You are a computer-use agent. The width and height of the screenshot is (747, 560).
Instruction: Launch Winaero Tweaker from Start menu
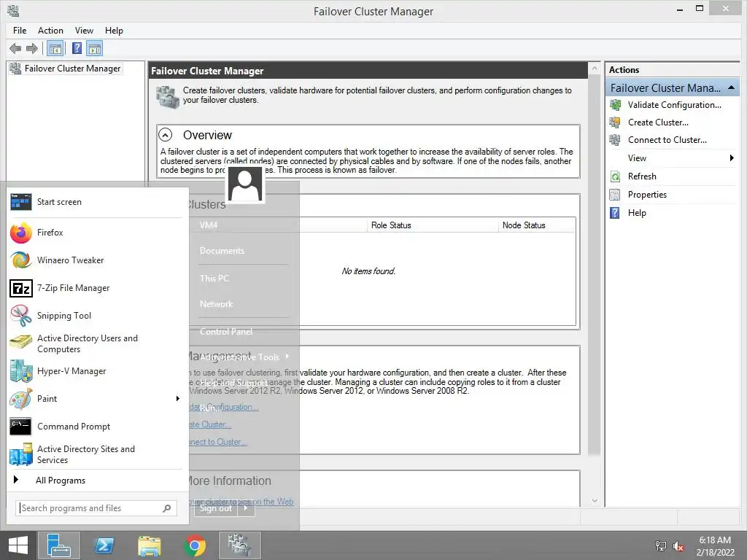[96, 260]
